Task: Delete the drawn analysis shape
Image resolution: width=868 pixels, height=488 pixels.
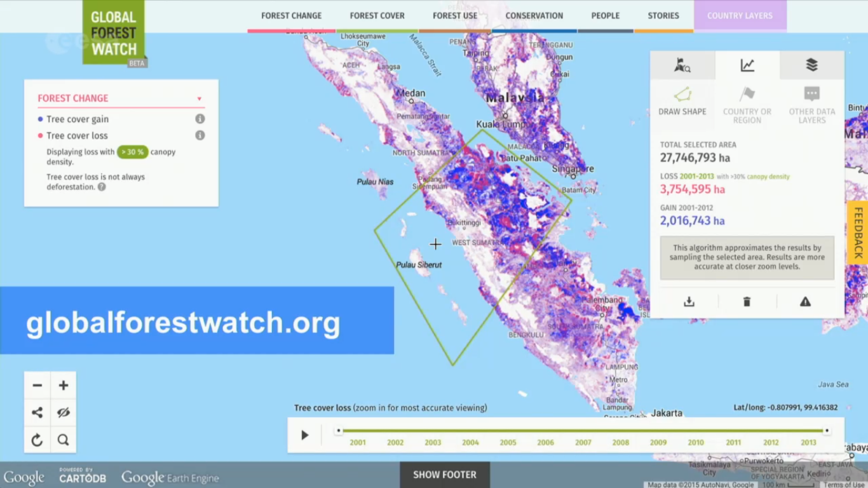Action: (747, 302)
